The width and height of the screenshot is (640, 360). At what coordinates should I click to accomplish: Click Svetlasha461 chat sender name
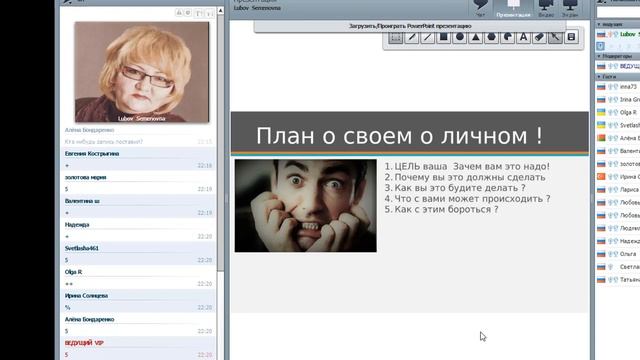[x=82, y=249]
